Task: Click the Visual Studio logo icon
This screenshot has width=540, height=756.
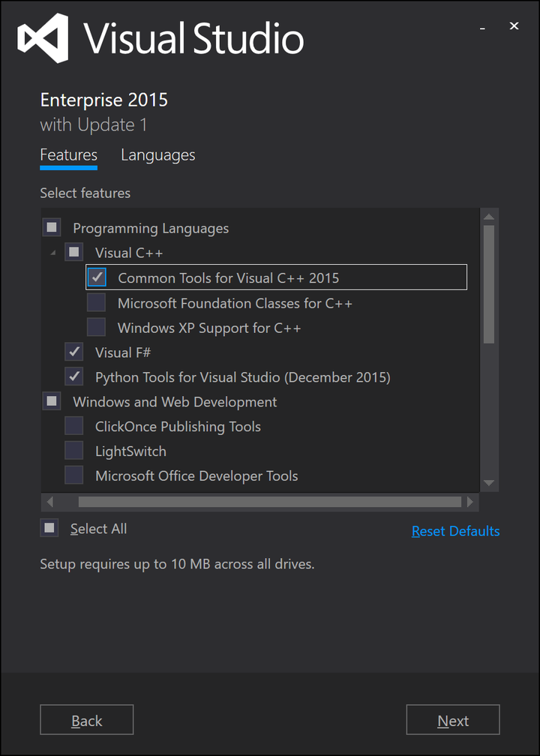Action: point(43,37)
